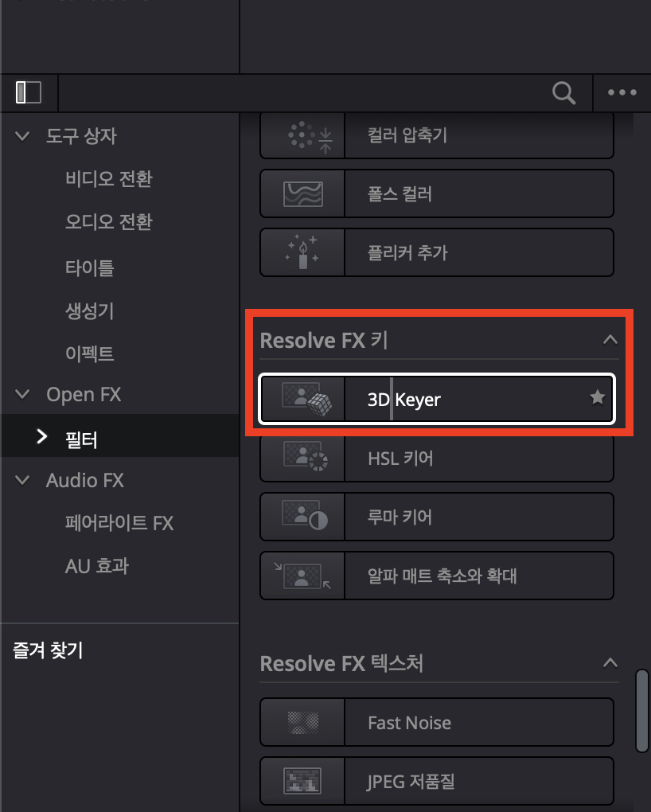Click the 루마 키어 thumbnail icon
Image resolution: width=651 pixels, height=812 pixels.
tap(305, 515)
